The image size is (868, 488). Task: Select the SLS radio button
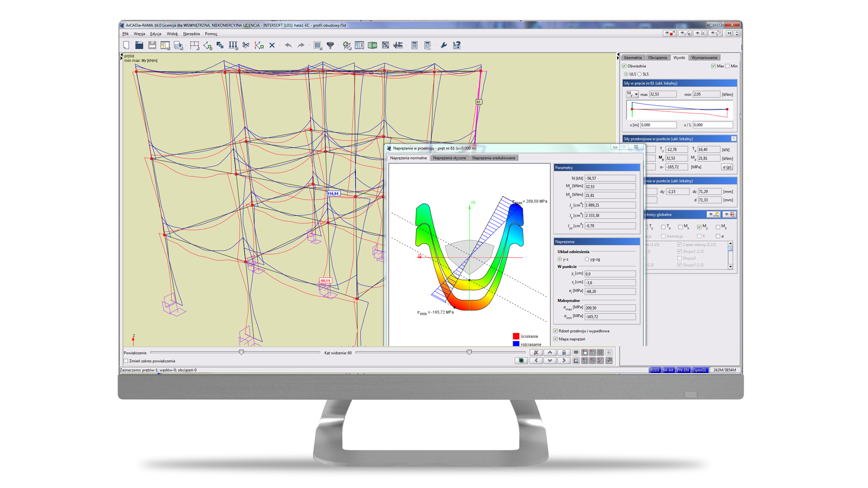coord(640,74)
